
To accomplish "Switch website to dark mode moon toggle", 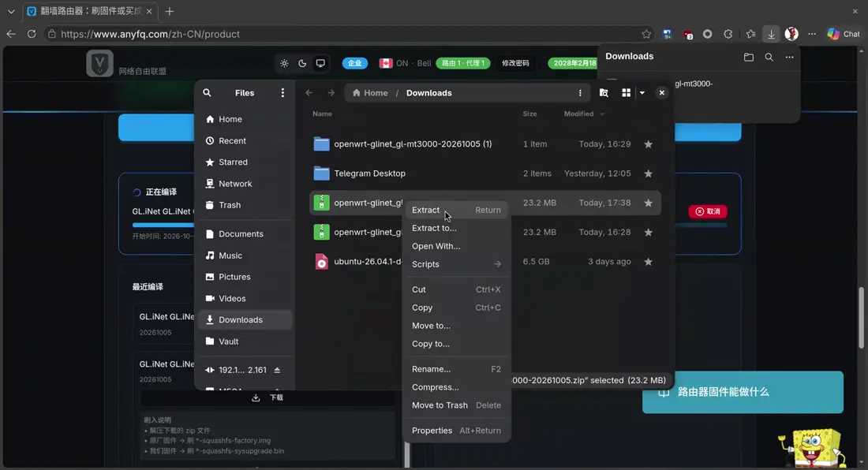I will [x=302, y=63].
